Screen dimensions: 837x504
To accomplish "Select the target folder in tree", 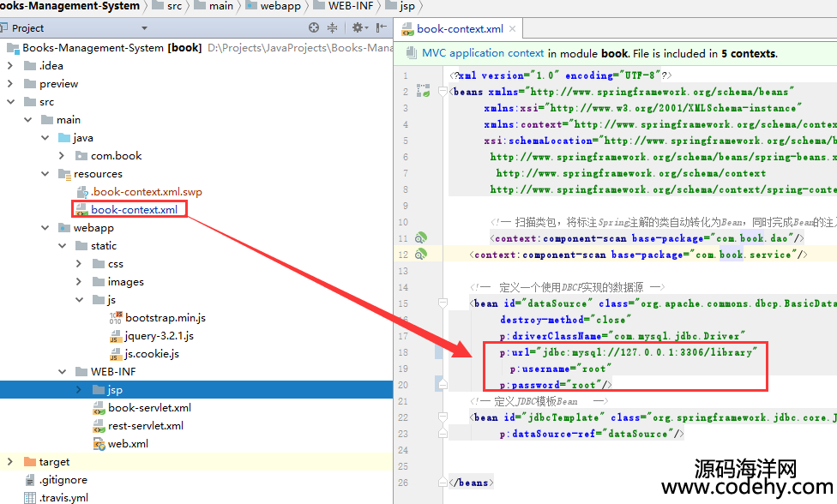I will click(x=47, y=462).
